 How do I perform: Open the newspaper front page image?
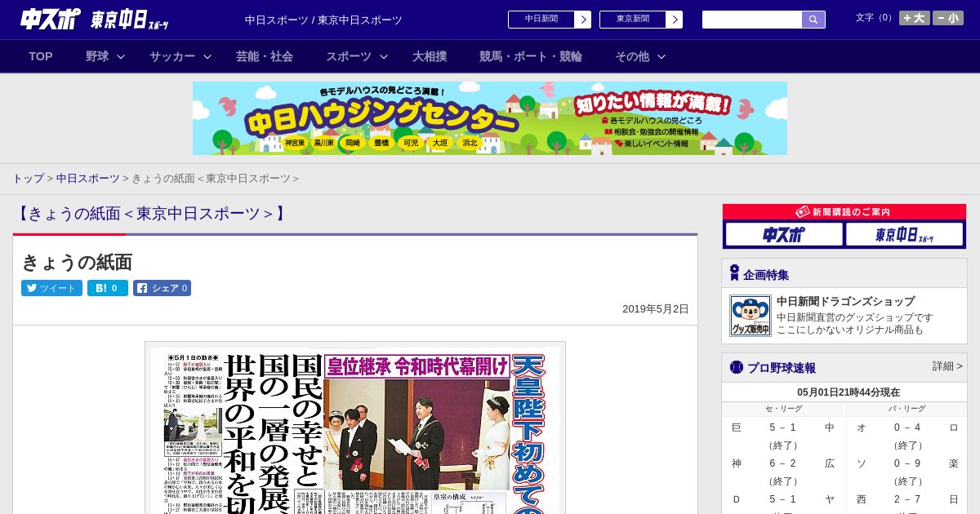tap(355, 430)
